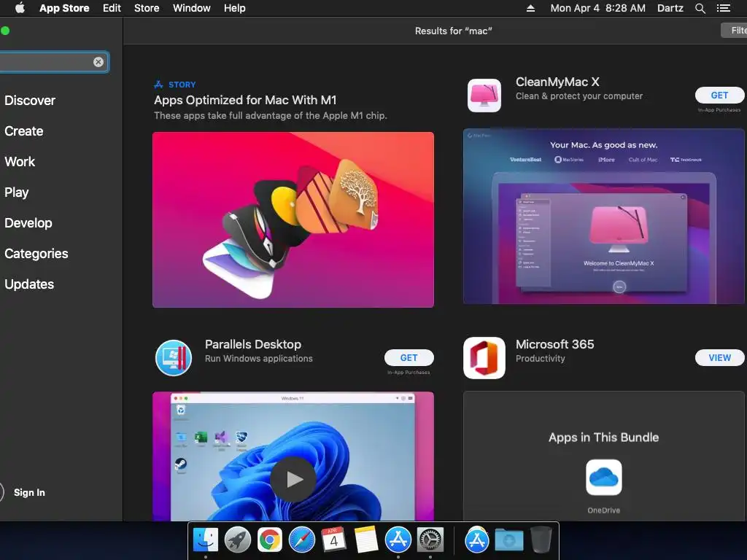This screenshot has width=747, height=560.
Task: Click the OneDrive icon in the bundle
Action: pos(603,477)
